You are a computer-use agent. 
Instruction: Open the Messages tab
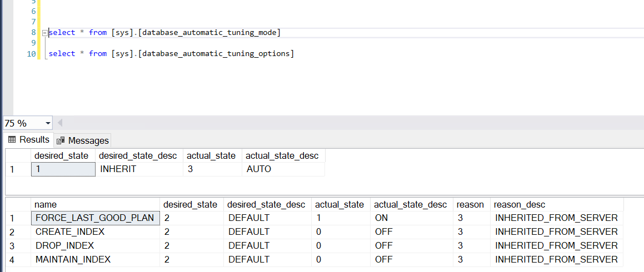(83, 140)
